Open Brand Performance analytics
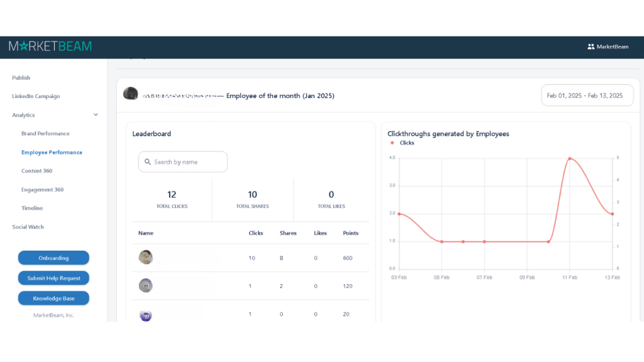This screenshot has width=644, height=362. pyautogui.click(x=45, y=134)
